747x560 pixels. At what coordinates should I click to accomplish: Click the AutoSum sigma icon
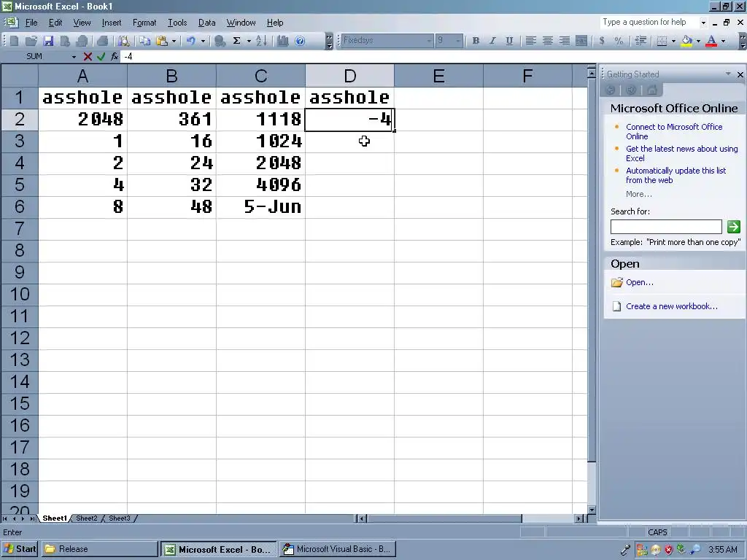tap(237, 41)
